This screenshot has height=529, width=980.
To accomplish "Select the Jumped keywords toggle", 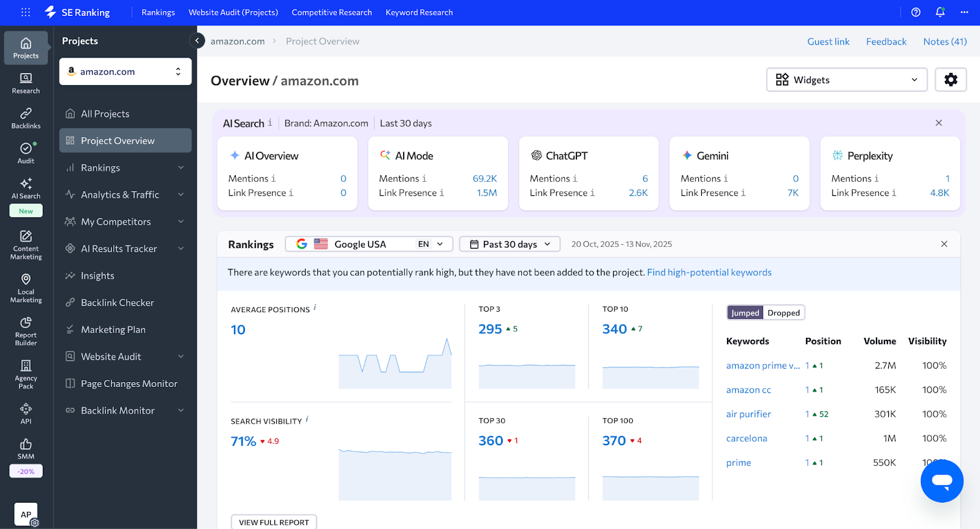I will coord(745,313).
